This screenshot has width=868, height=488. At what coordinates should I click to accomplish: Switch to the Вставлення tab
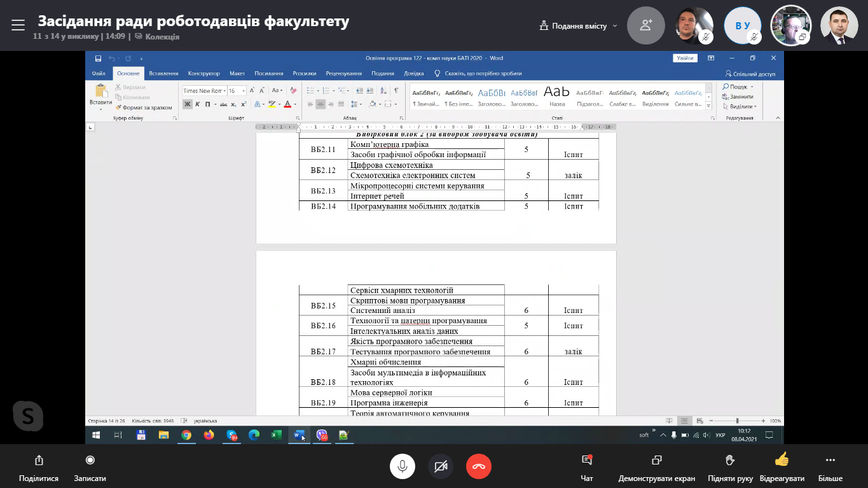[163, 73]
